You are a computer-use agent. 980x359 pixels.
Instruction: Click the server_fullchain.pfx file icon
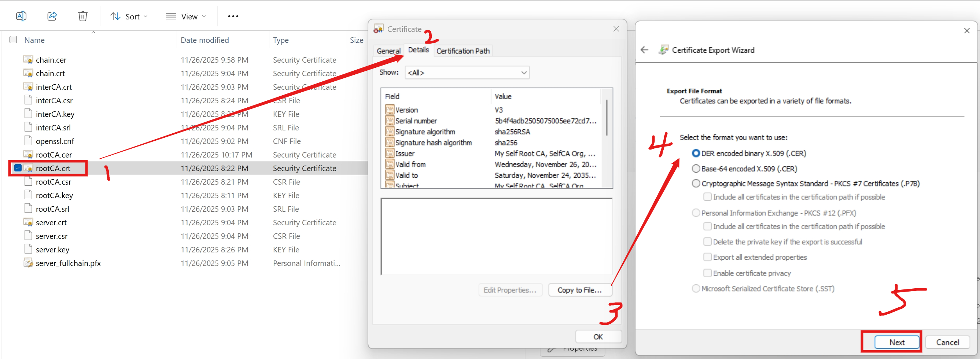click(28, 263)
